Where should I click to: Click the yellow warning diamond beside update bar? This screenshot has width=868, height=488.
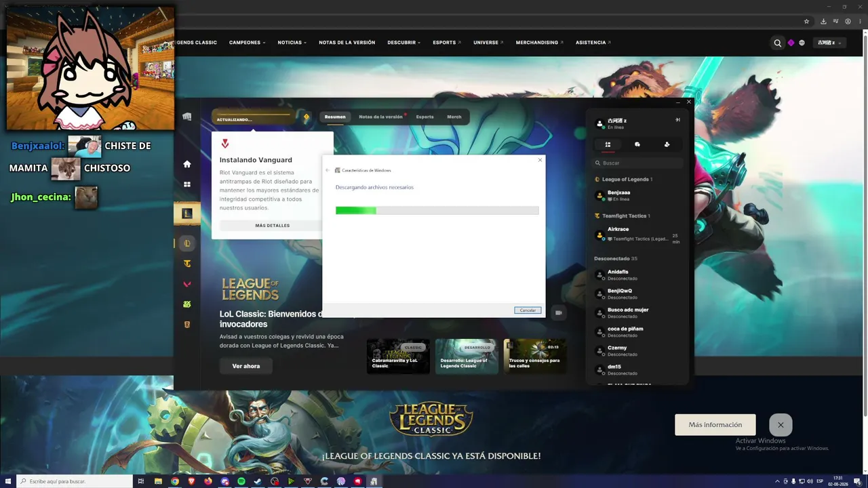point(307,117)
